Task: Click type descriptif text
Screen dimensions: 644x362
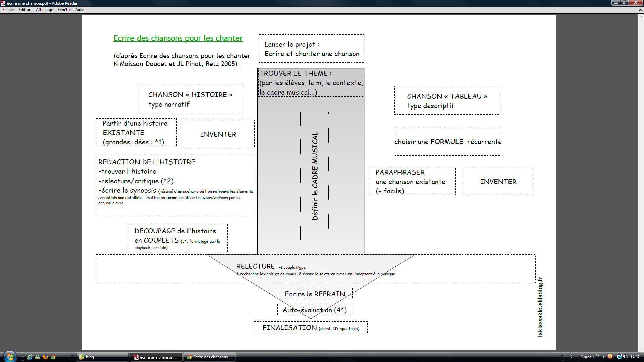Action: coord(431,106)
